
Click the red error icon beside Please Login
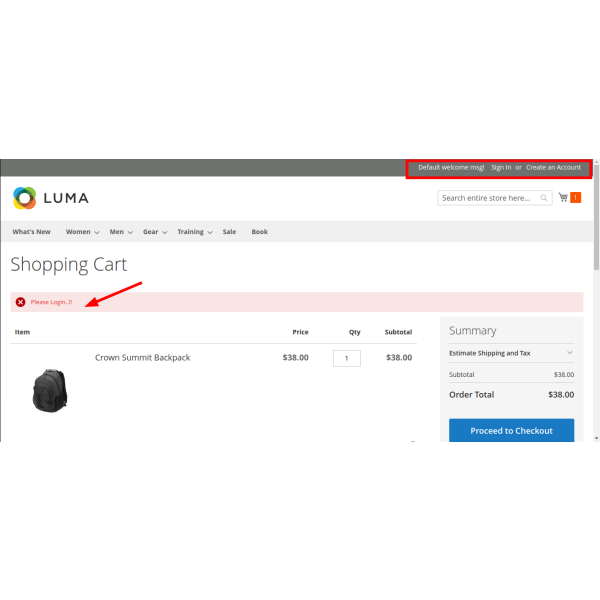tap(20, 302)
